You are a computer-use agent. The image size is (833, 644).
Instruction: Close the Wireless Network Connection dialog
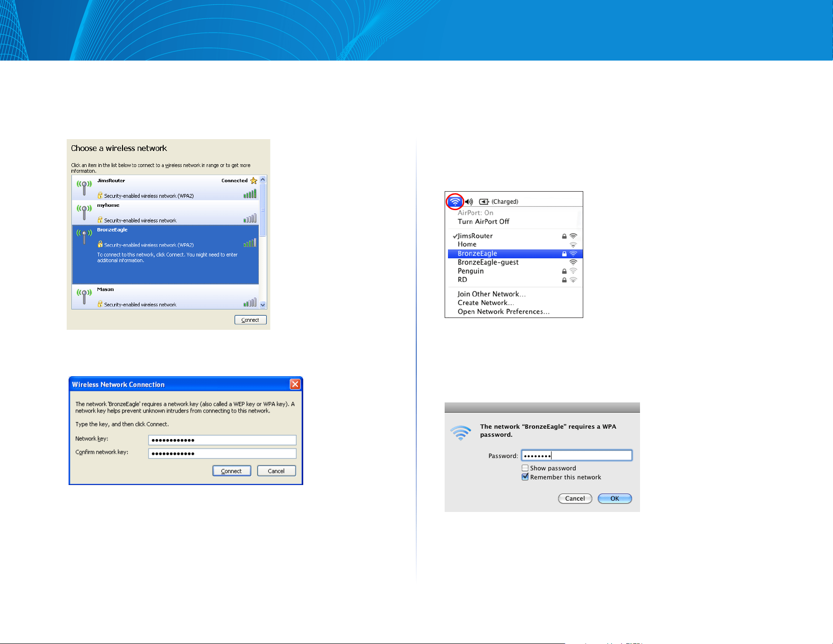[295, 384]
